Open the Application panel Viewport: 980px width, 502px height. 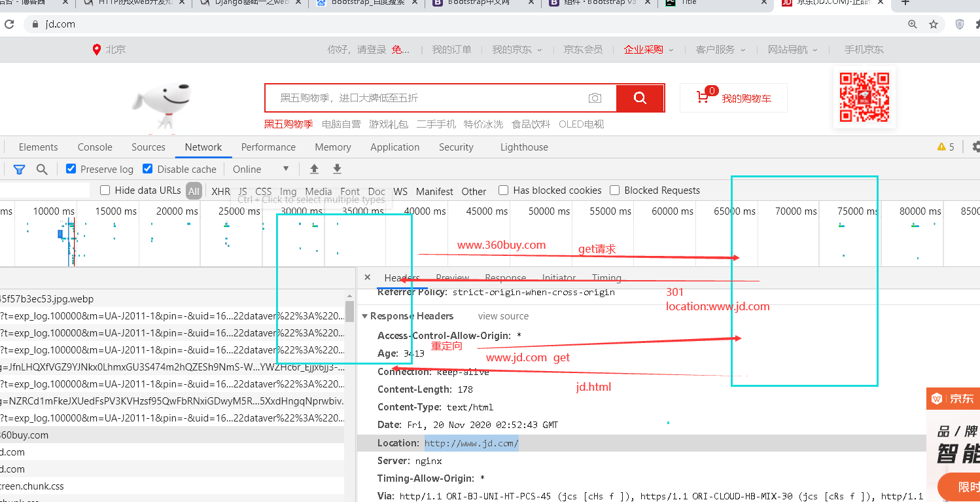pos(395,147)
